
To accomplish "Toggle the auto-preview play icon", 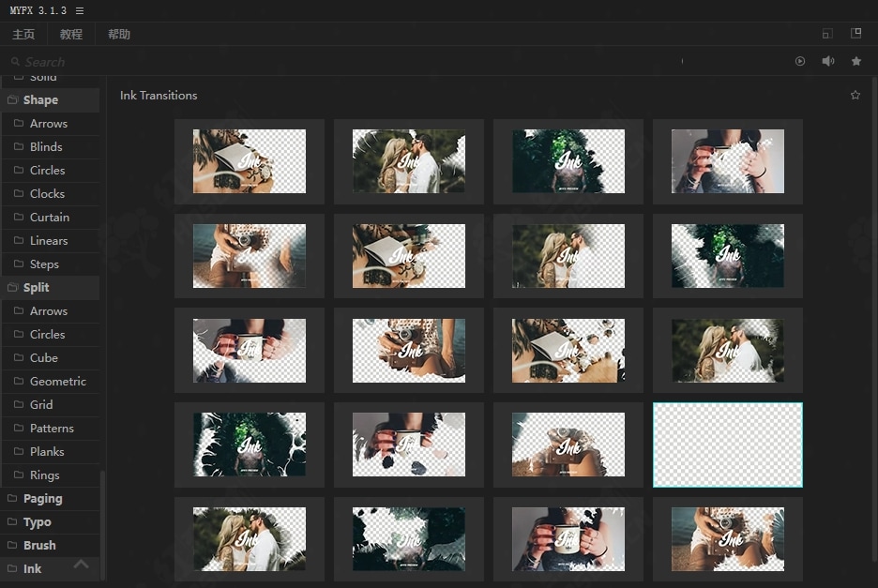I will pos(800,61).
